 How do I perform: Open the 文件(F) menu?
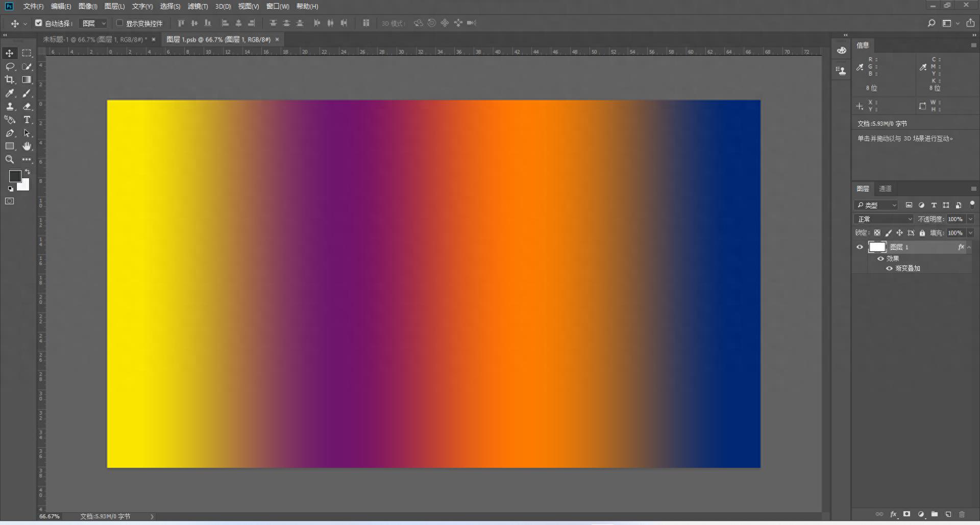(33, 6)
